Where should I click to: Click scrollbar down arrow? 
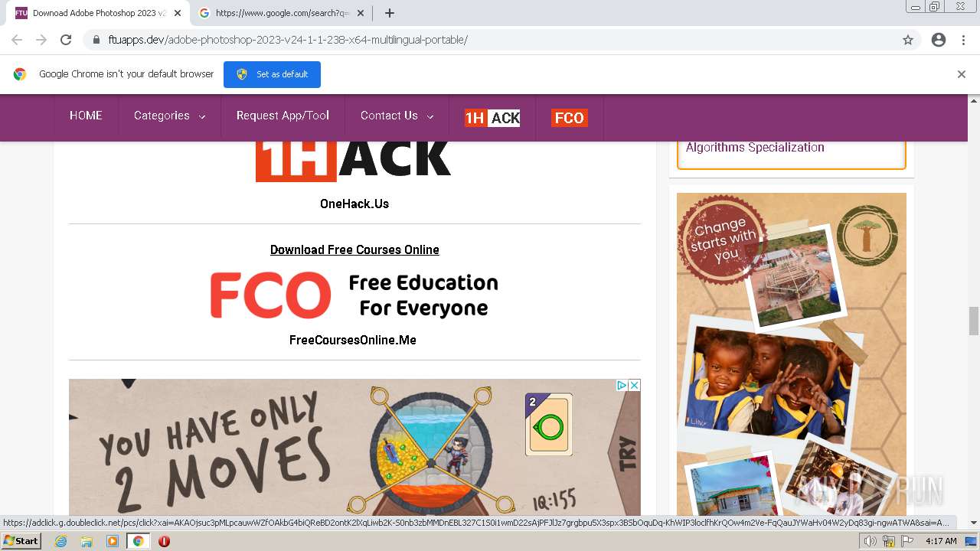(974, 523)
